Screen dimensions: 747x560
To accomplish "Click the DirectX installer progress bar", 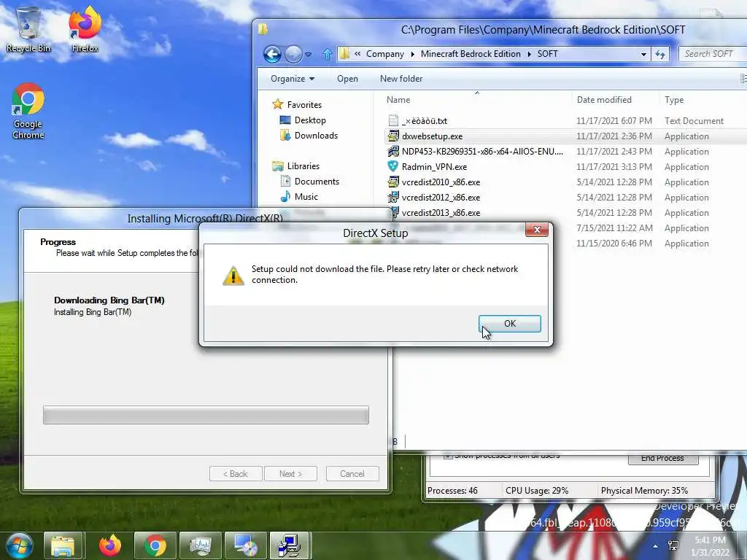I will [x=206, y=415].
